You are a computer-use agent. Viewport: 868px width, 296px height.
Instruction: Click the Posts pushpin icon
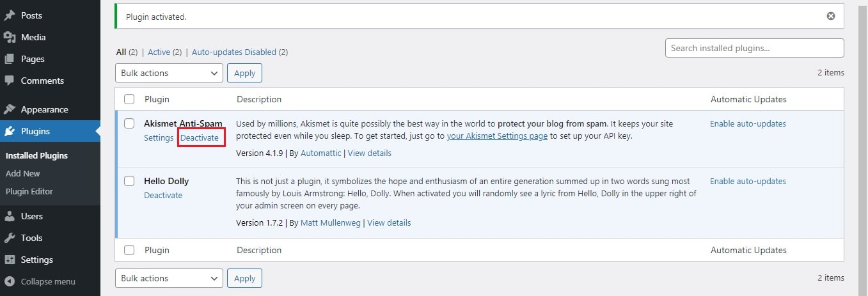(10, 15)
